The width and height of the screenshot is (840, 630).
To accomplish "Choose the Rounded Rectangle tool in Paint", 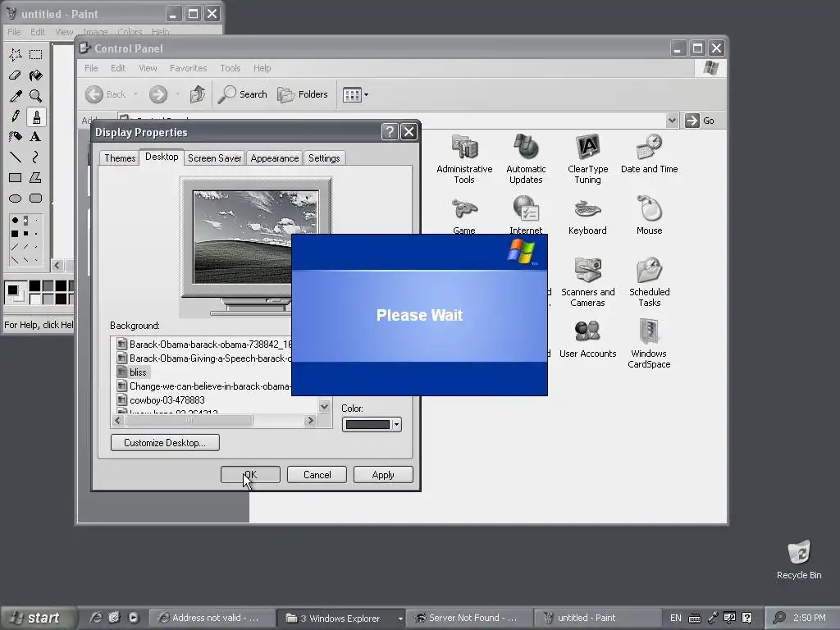I will [36, 199].
